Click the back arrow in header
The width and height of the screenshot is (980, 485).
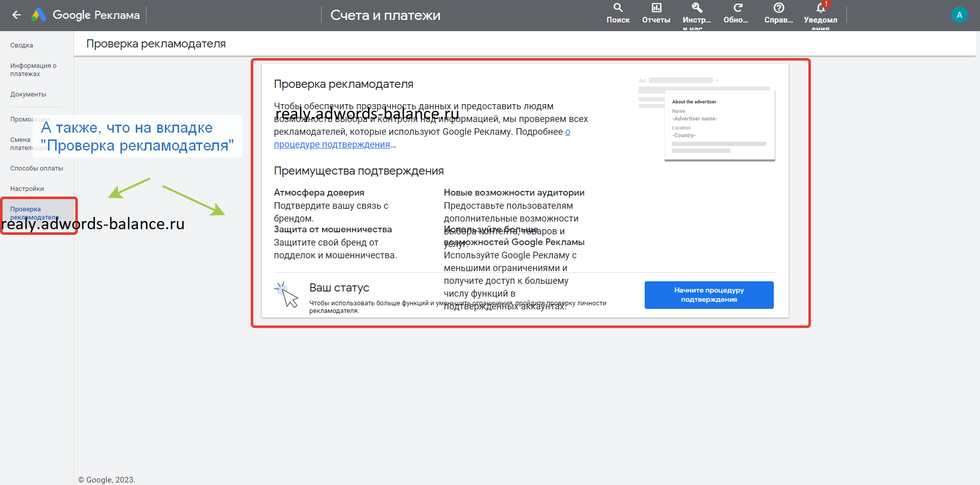coord(16,15)
